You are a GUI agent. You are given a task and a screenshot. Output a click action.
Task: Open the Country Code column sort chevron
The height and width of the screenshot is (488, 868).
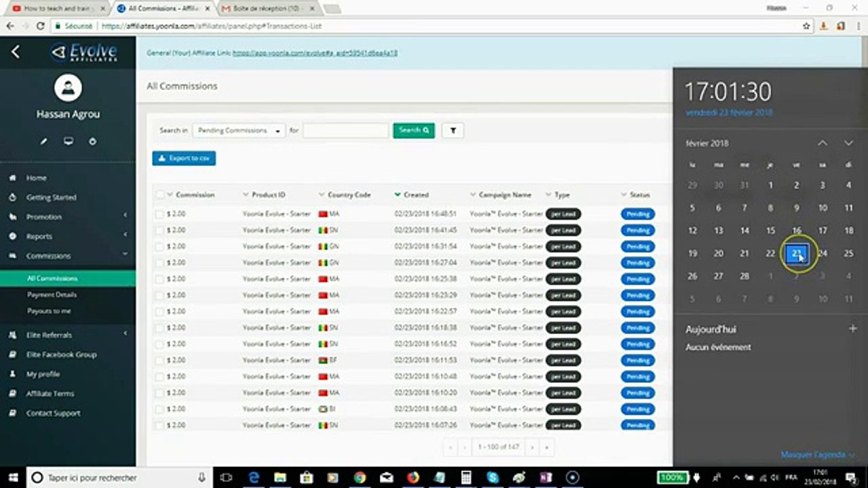pyautogui.click(x=322, y=195)
